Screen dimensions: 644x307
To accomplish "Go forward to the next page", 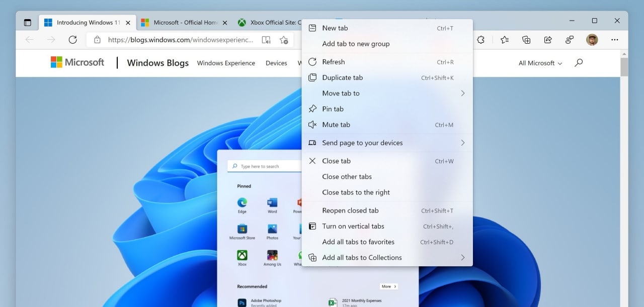I will pyautogui.click(x=51, y=40).
